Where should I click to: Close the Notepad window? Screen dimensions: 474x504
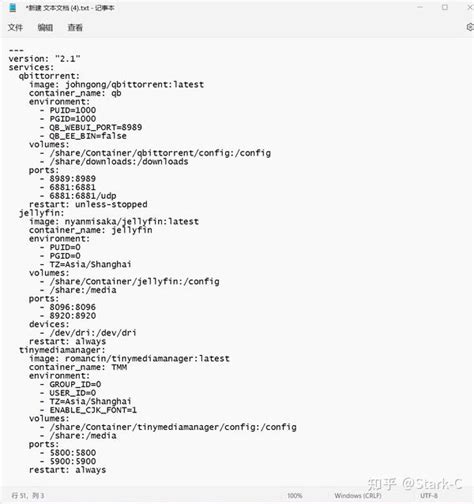coord(470,7)
